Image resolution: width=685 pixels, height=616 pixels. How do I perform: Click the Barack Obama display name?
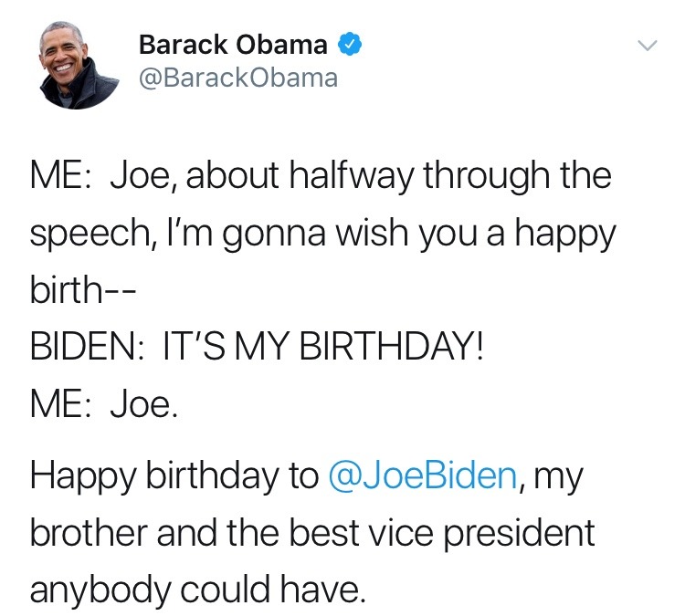pos(233,43)
